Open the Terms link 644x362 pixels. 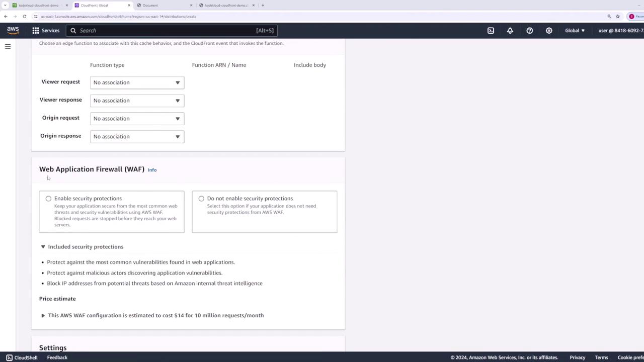click(x=601, y=357)
